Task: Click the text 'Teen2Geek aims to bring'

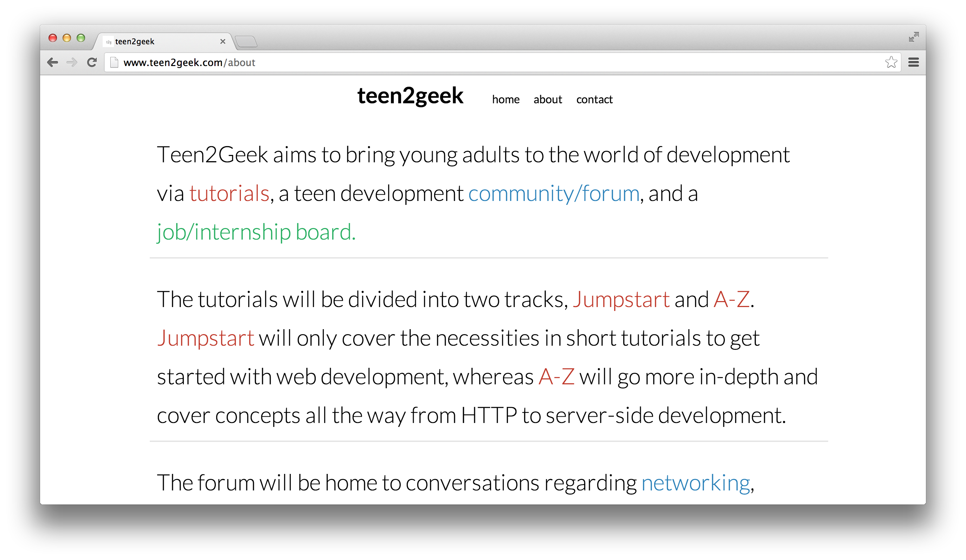Action: (276, 155)
